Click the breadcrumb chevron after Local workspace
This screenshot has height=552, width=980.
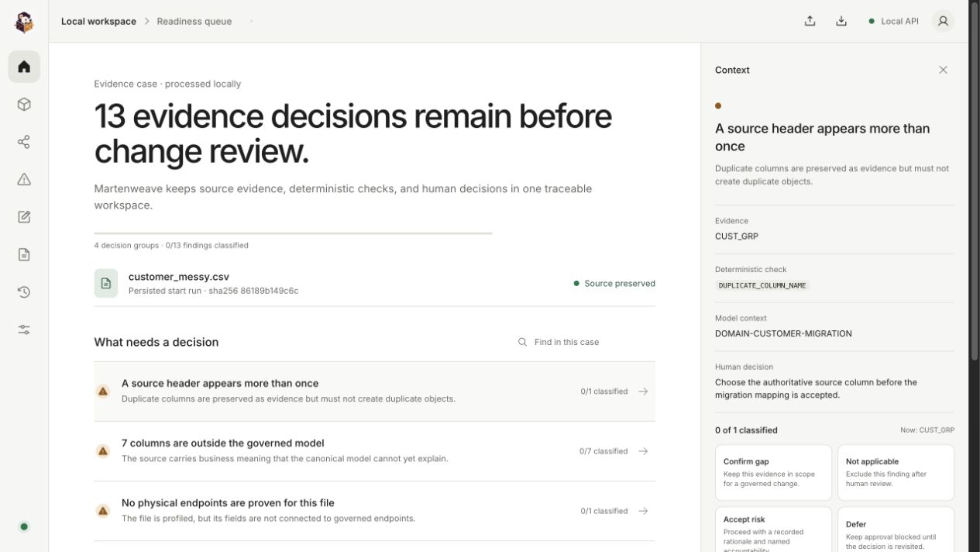(146, 22)
